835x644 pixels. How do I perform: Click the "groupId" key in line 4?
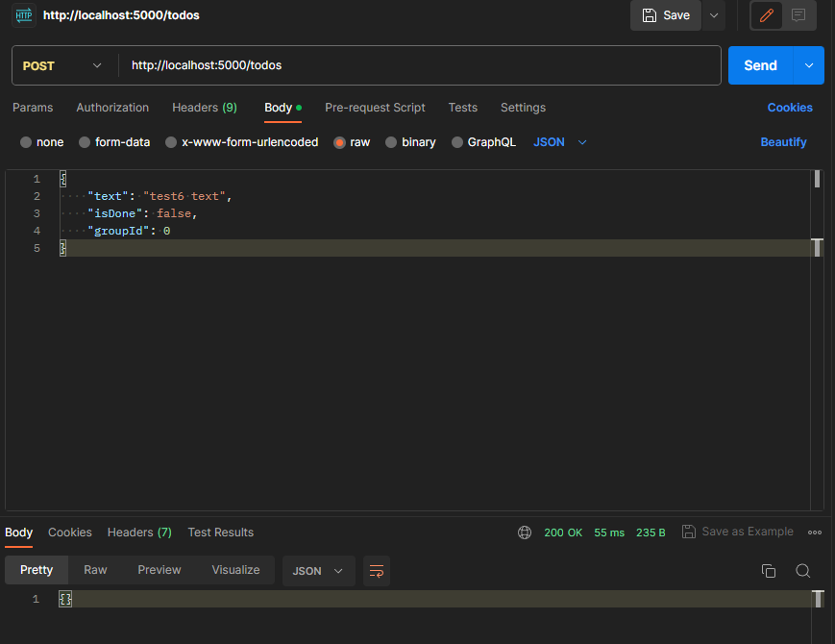118,231
